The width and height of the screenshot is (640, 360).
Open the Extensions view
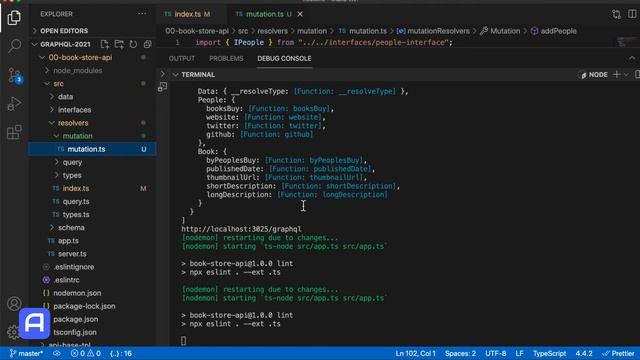[x=14, y=132]
